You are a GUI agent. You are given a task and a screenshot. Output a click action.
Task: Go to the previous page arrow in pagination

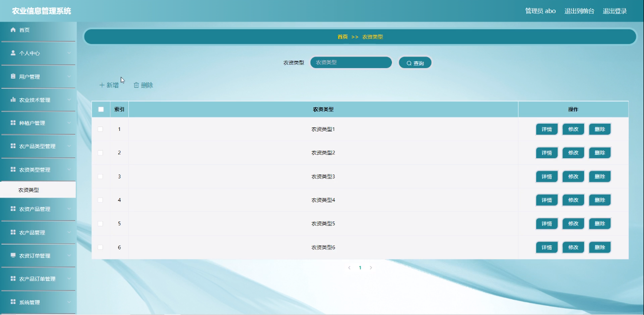[x=349, y=268]
